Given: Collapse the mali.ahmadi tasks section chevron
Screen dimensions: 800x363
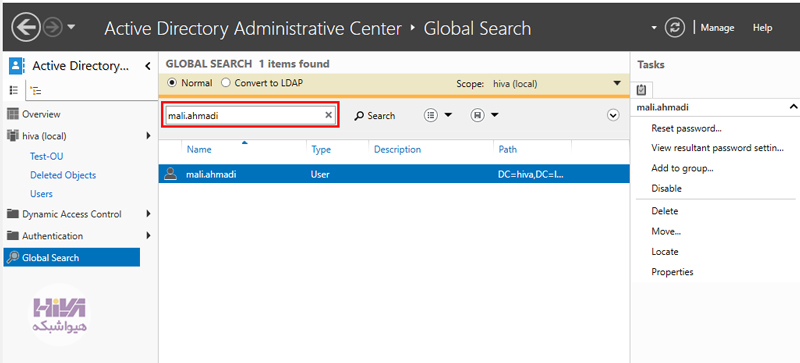Looking at the screenshot, I should [x=793, y=107].
